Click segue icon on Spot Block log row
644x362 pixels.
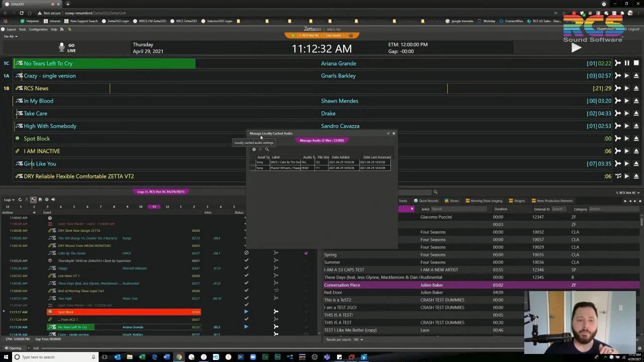[x=276, y=312]
